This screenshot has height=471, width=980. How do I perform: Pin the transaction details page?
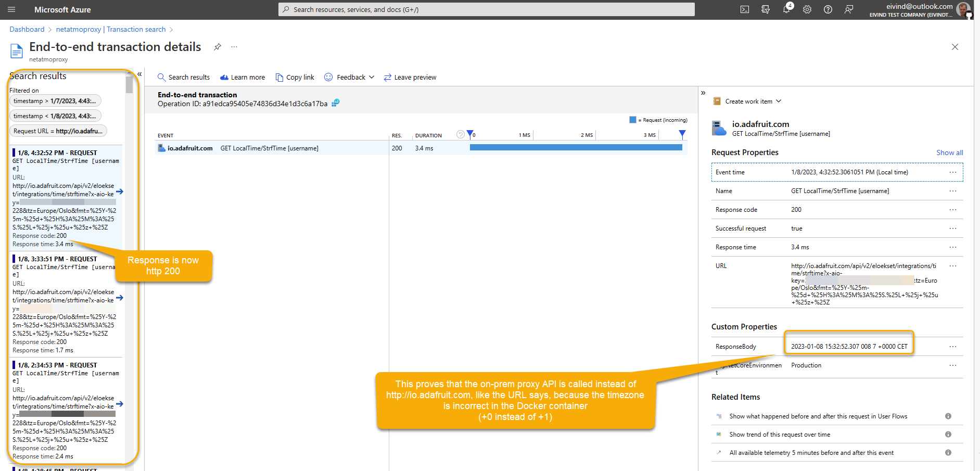217,46
